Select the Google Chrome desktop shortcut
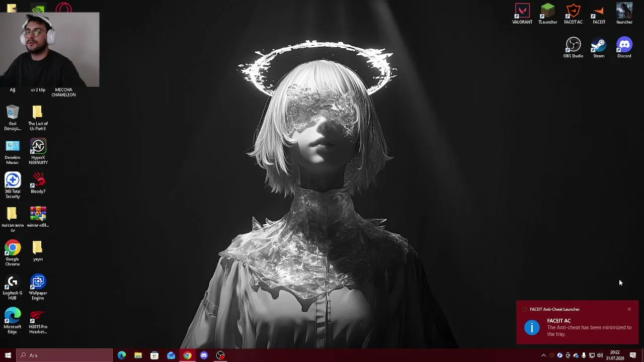The height and width of the screenshot is (362, 644). [x=13, y=253]
